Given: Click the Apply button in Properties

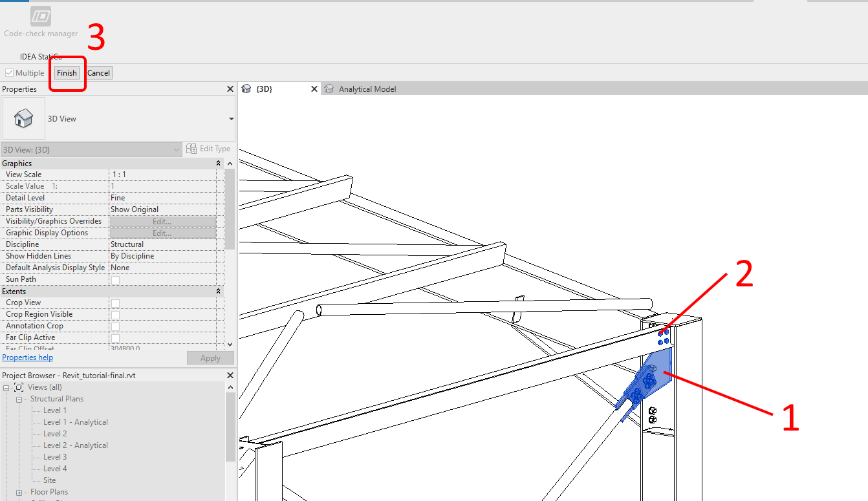Looking at the screenshot, I should (x=210, y=358).
